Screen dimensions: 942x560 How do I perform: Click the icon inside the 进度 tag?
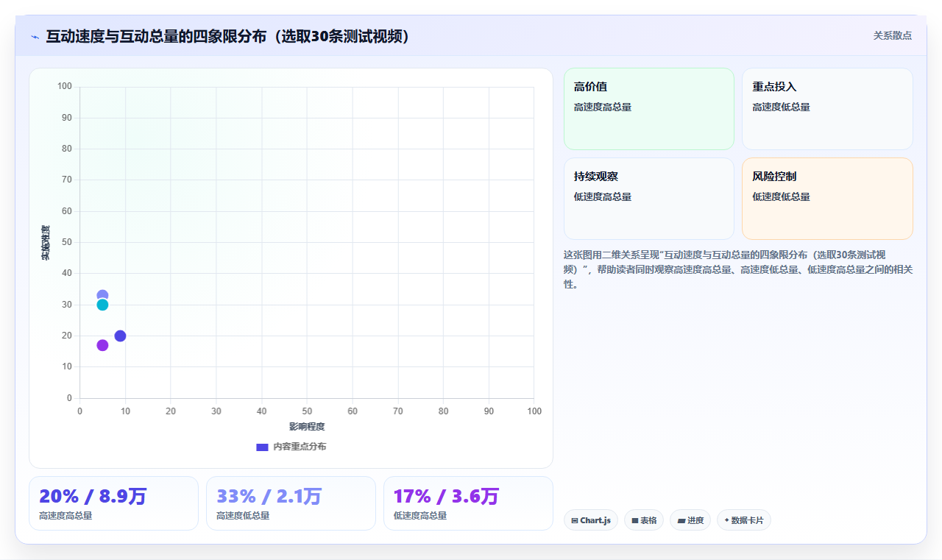pyautogui.click(x=681, y=520)
